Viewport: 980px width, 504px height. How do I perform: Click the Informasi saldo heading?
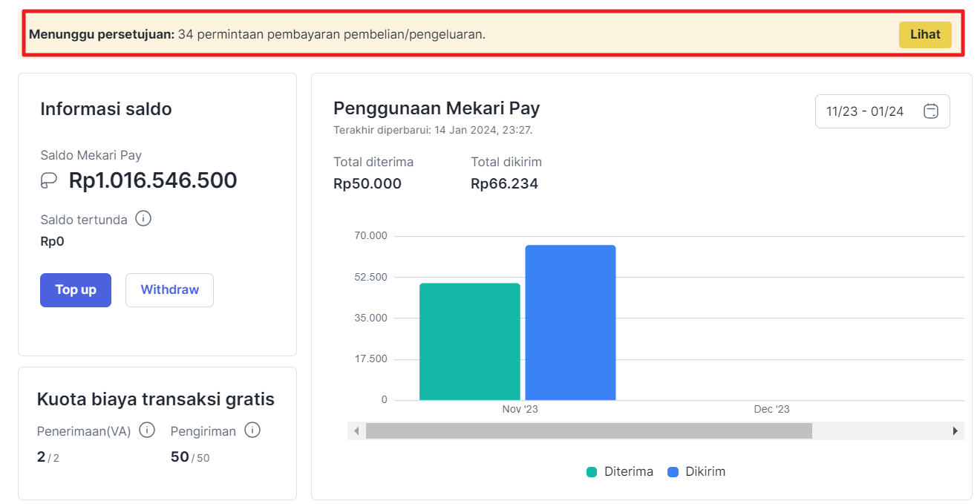(x=106, y=109)
